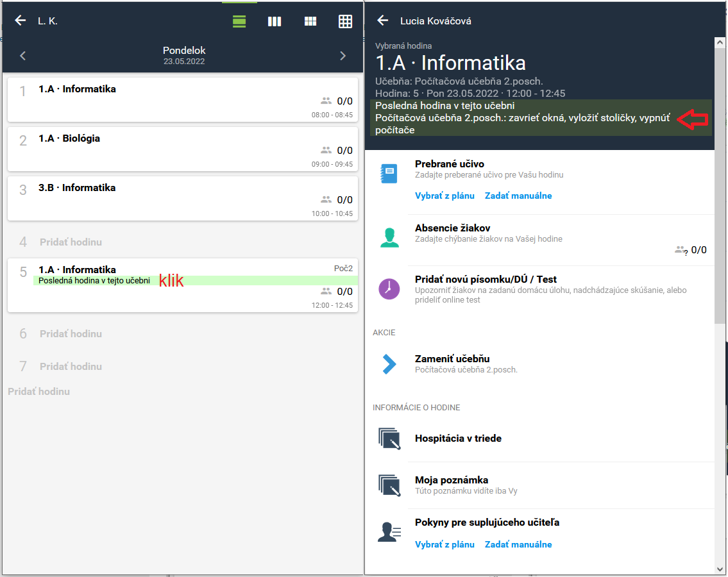Select the large grid timetable view icon
Image resolution: width=728 pixels, height=577 pixels.
pos(345,21)
